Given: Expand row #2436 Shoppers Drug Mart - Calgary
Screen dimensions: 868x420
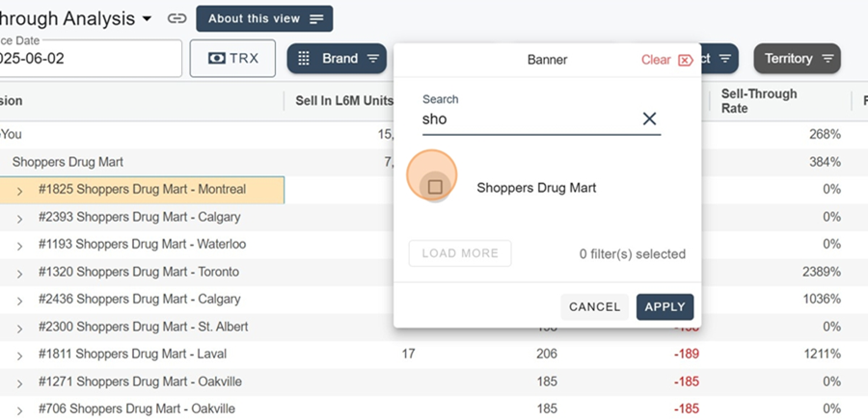Looking at the screenshot, I should click(19, 302).
